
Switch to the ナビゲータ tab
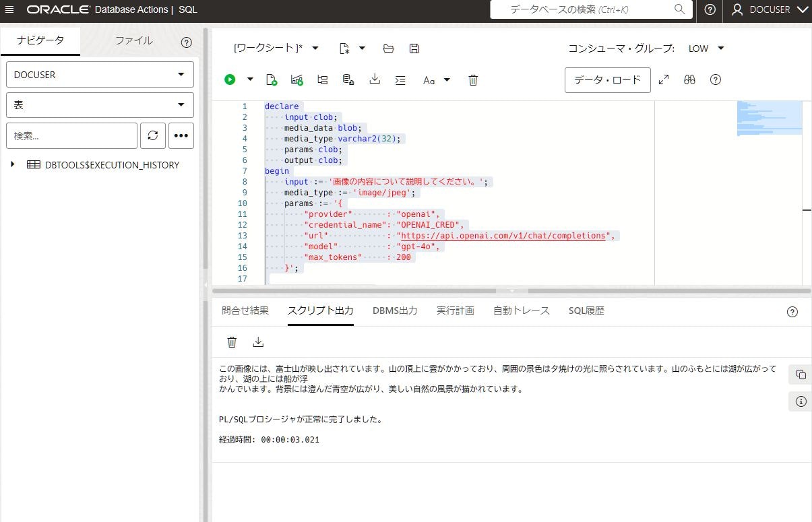40,40
